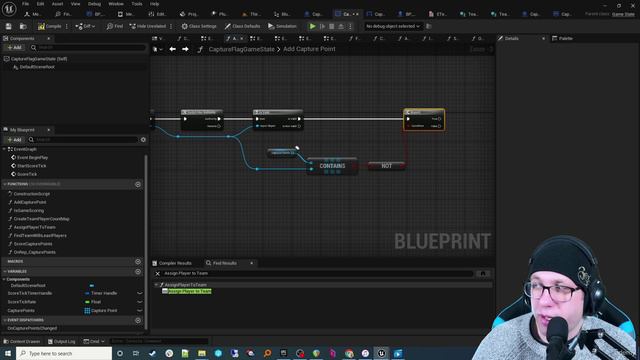Viewport: 640px width, 360px height.
Task: Collapse the EventGraph tree section
Action: pyautogui.click(x=4, y=149)
